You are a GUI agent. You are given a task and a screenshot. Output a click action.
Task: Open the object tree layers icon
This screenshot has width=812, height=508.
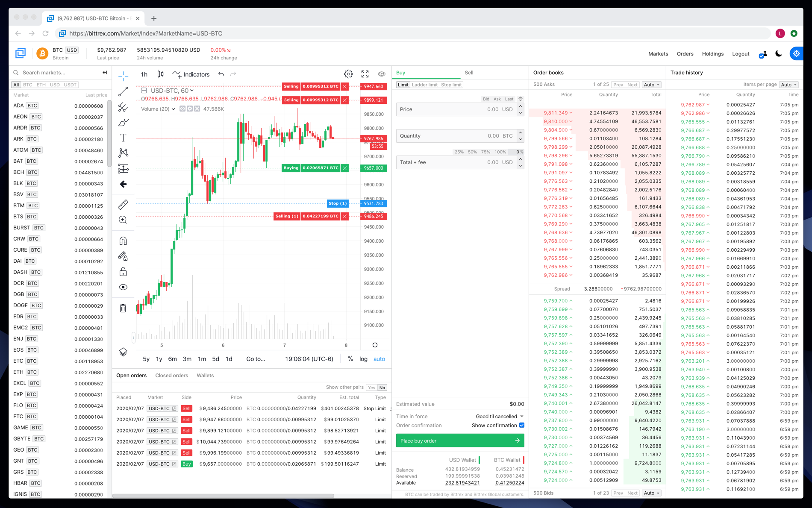click(123, 352)
